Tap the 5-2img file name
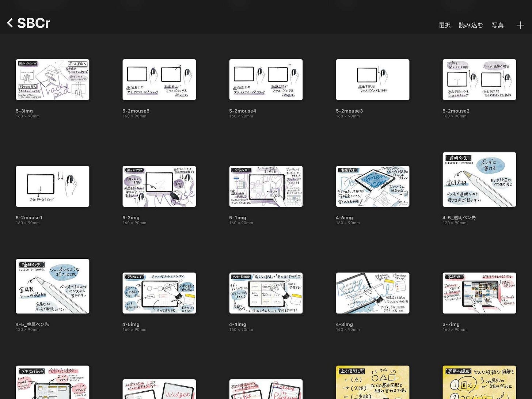 point(131,217)
